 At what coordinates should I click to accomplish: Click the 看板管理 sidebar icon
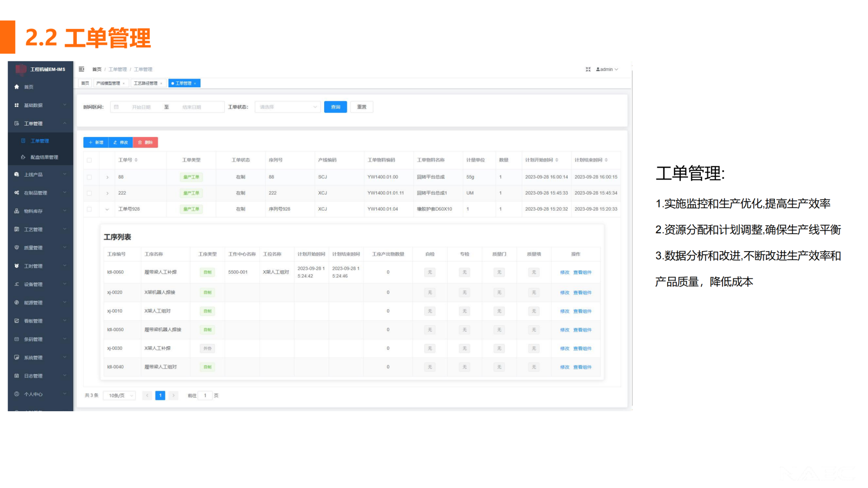pos(17,321)
